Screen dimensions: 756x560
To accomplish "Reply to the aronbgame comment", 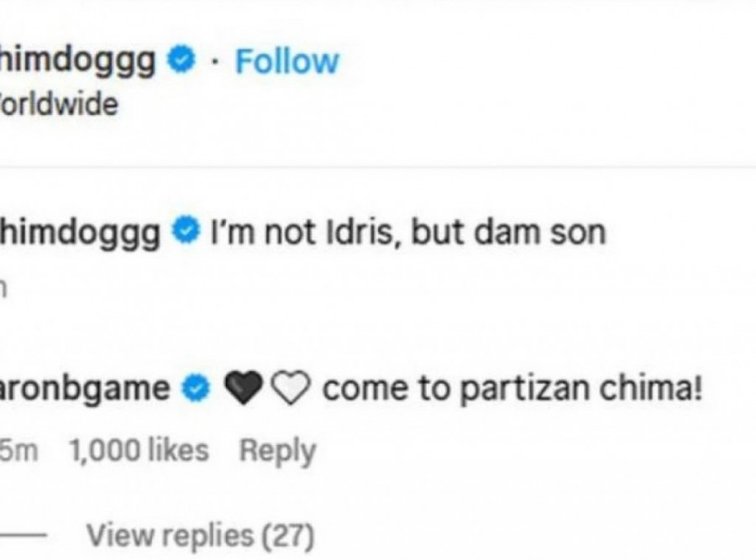I will (x=277, y=451).
